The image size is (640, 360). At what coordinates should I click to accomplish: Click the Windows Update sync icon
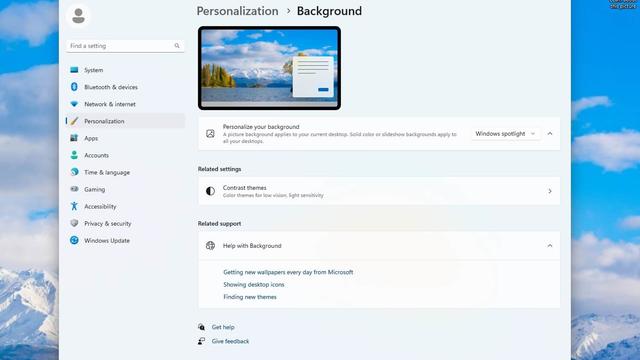tap(74, 240)
